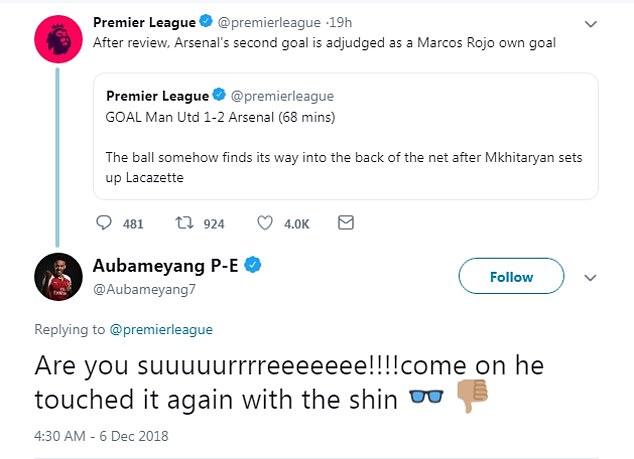Open Aubameyang tweet options chevron

click(x=590, y=277)
